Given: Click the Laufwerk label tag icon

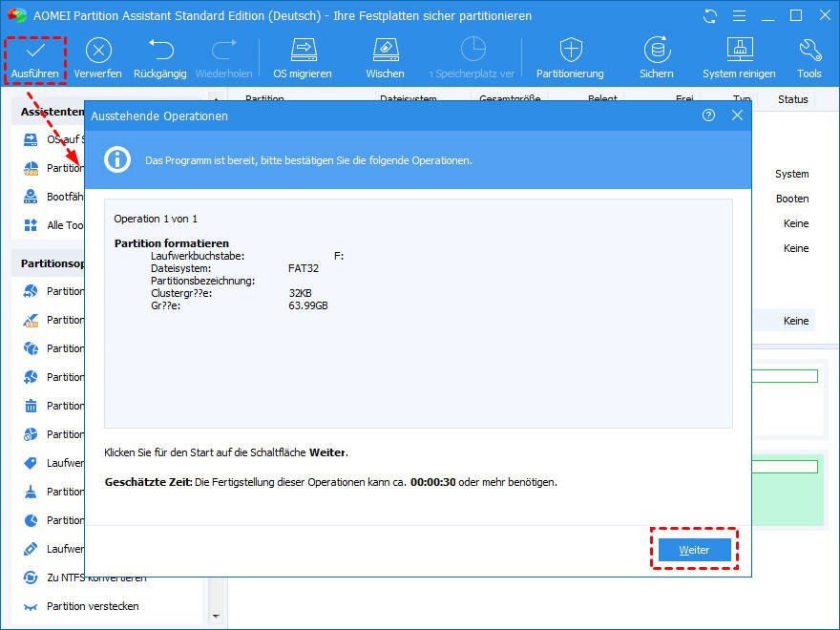Looking at the screenshot, I should point(31,463).
